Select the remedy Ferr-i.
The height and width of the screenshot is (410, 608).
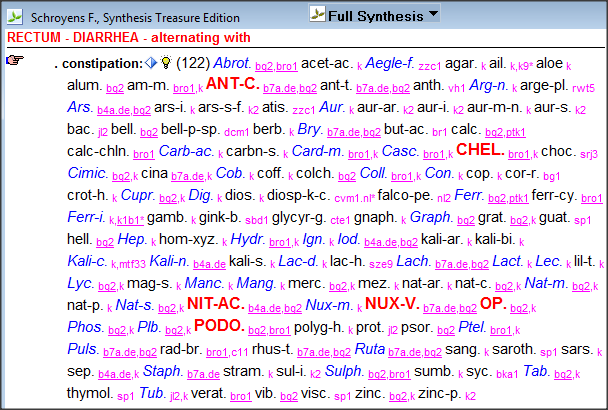(86, 217)
